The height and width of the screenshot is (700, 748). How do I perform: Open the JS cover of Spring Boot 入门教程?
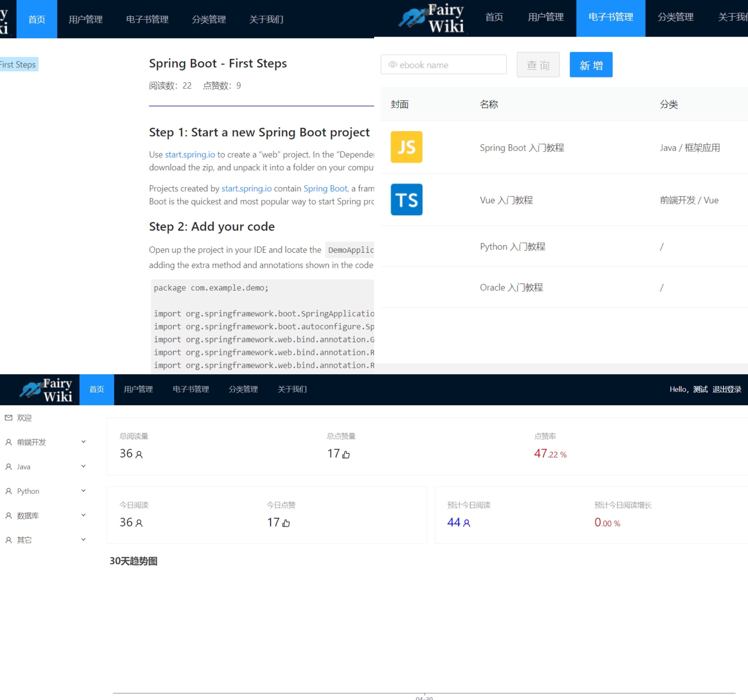point(406,147)
